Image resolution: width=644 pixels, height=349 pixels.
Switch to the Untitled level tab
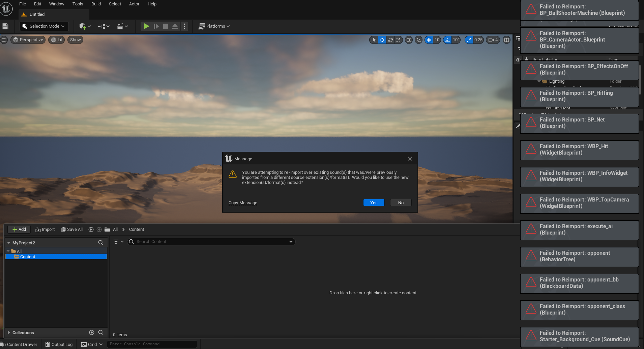pos(54,15)
